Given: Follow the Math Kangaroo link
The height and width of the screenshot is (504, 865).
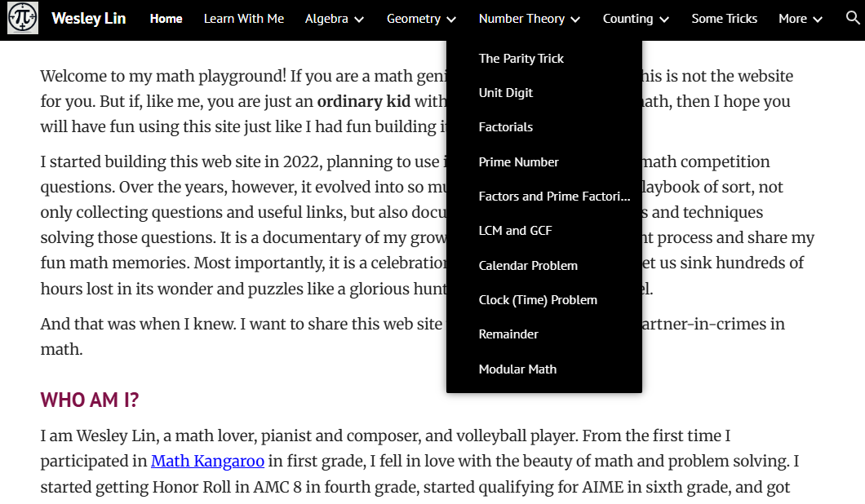Looking at the screenshot, I should pyautogui.click(x=208, y=461).
